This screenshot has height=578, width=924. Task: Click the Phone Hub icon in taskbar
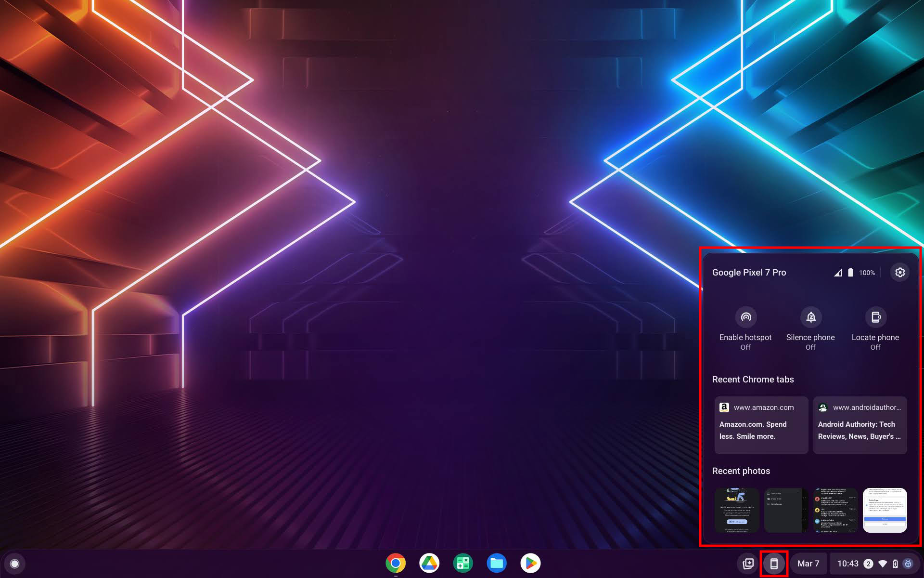[774, 564]
